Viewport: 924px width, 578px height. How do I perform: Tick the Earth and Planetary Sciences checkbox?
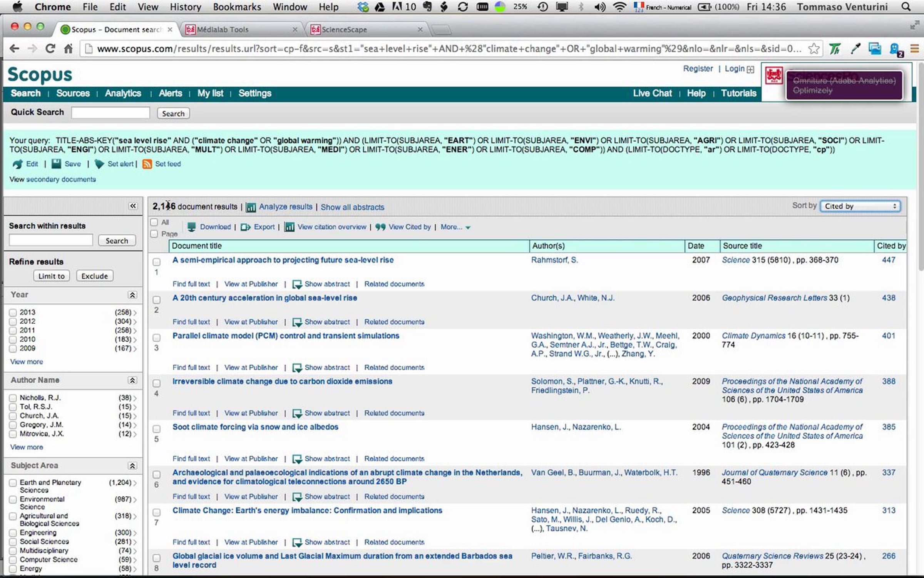coord(13,483)
